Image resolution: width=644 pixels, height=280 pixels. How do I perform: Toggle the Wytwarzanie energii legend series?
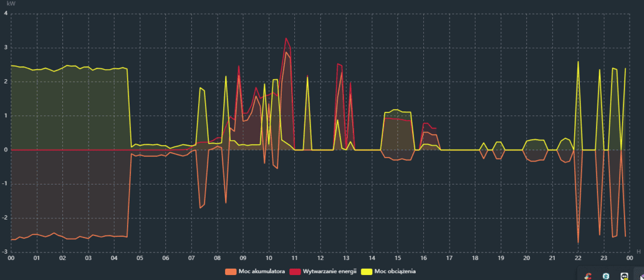[324, 271]
